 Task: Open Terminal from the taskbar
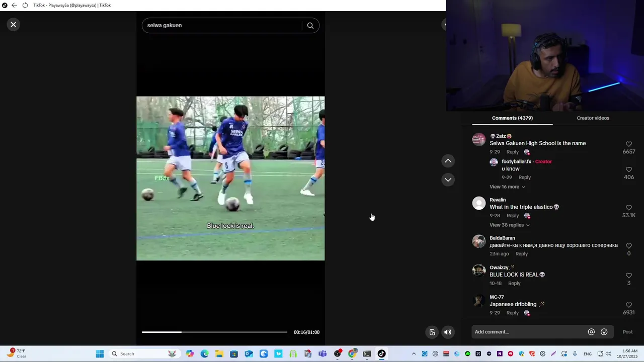pyautogui.click(x=367, y=354)
